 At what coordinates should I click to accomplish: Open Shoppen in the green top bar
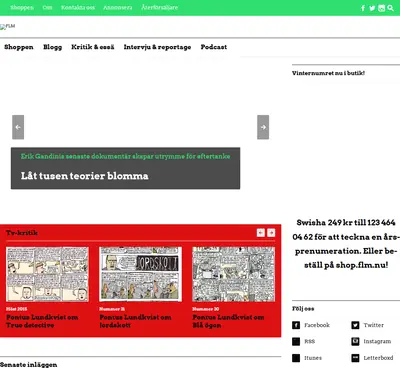22,7
